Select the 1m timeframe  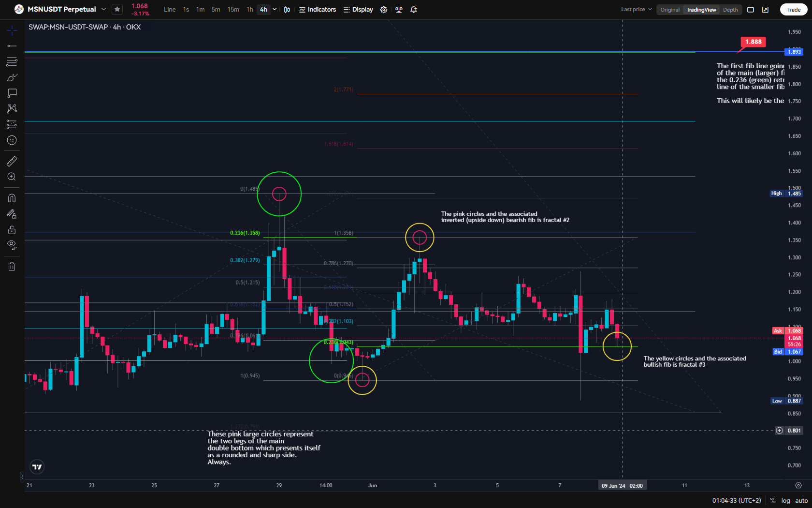click(200, 10)
